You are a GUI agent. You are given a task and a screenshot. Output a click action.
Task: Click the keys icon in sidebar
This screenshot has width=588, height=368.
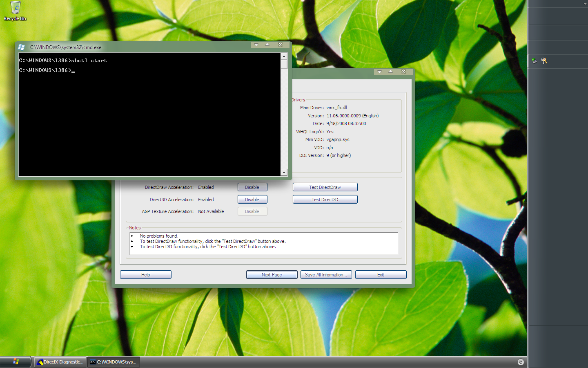pyautogui.click(x=544, y=61)
